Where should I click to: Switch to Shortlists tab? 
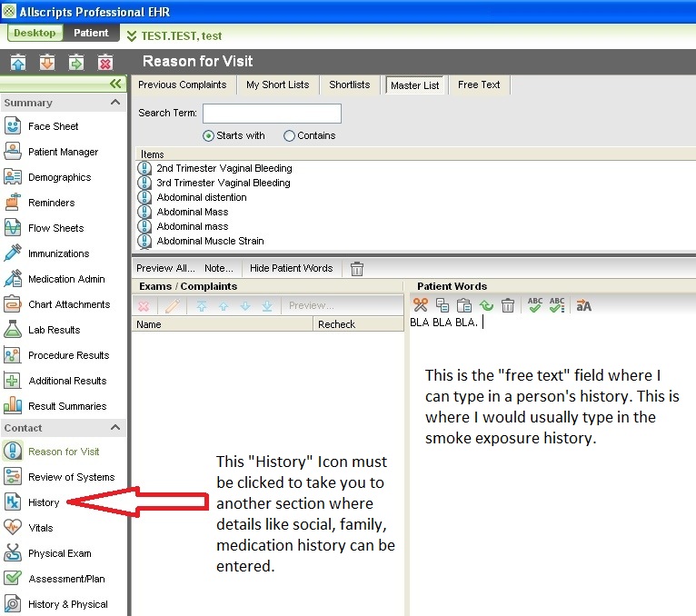(x=349, y=84)
